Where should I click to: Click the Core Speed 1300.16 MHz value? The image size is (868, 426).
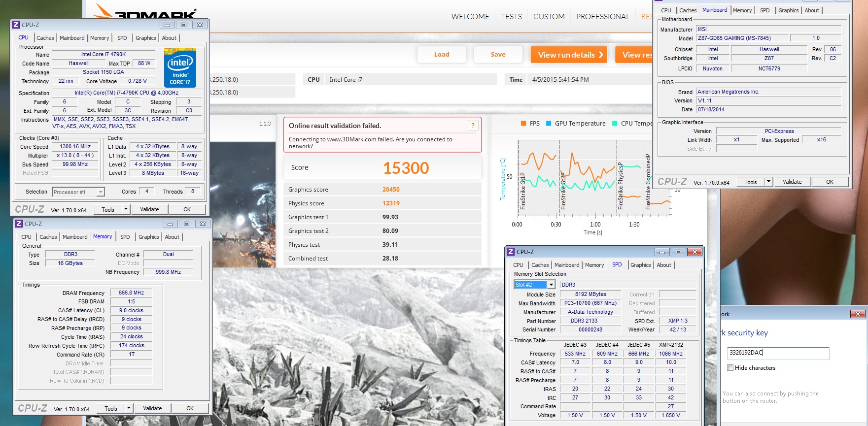pos(75,147)
